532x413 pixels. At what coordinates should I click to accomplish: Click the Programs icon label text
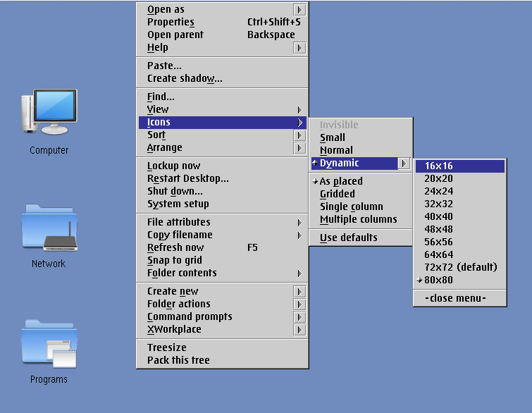click(x=49, y=379)
